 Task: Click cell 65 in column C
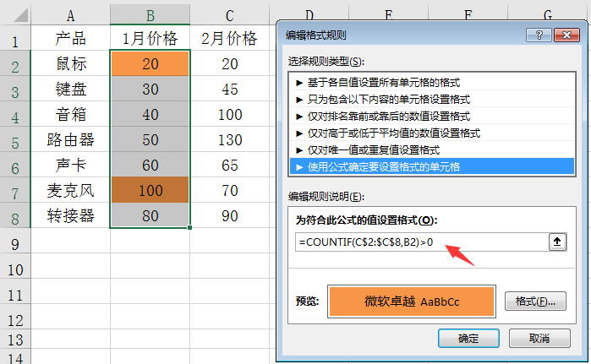click(229, 165)
